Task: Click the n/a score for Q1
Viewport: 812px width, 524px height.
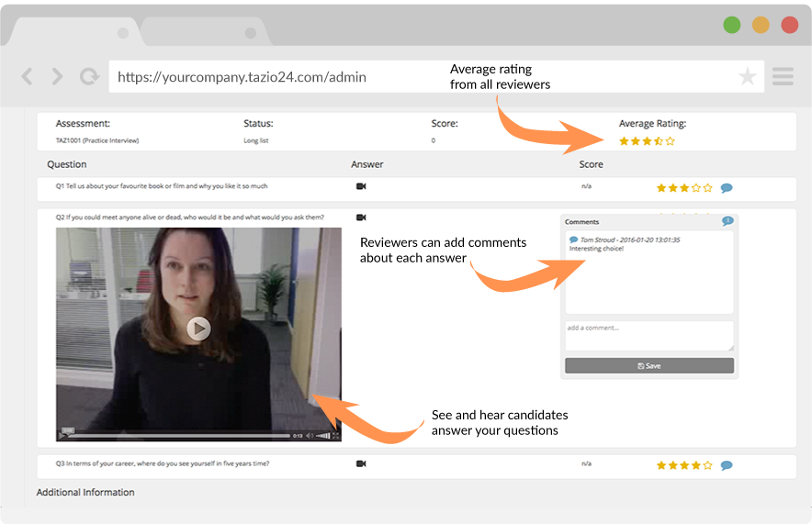Action: coord(586,186)
